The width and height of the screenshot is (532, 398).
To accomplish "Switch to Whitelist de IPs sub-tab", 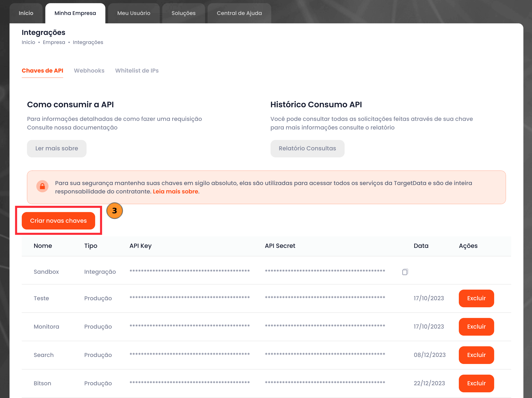I will (137, 71).
